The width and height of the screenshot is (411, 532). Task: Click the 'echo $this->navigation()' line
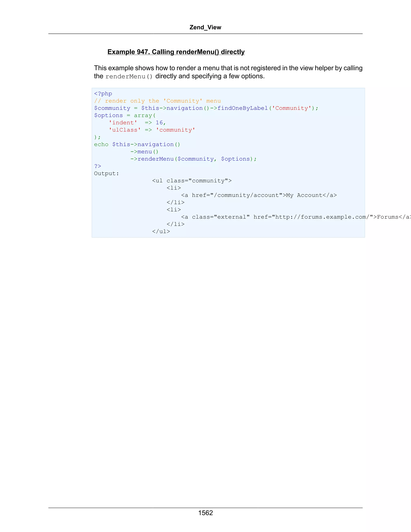click(137, 145)
